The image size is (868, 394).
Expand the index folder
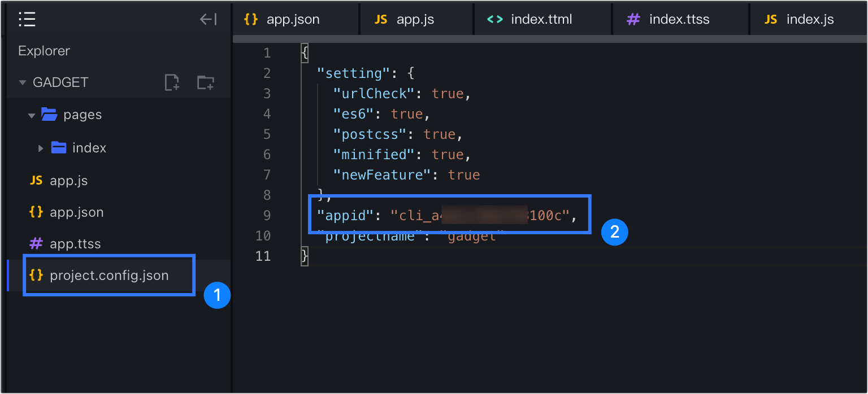(x=40, y=147)
